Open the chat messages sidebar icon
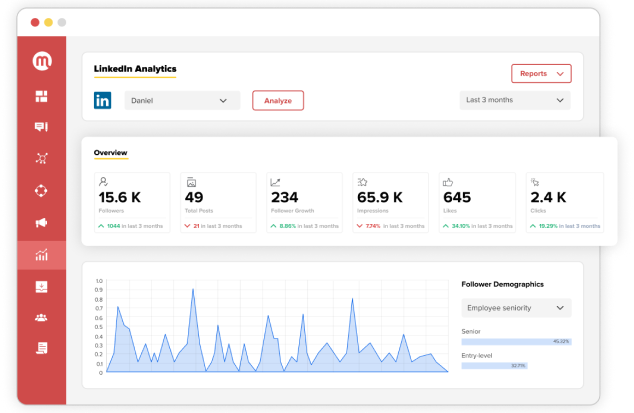 pyautogui.click(x=41, y=127)
